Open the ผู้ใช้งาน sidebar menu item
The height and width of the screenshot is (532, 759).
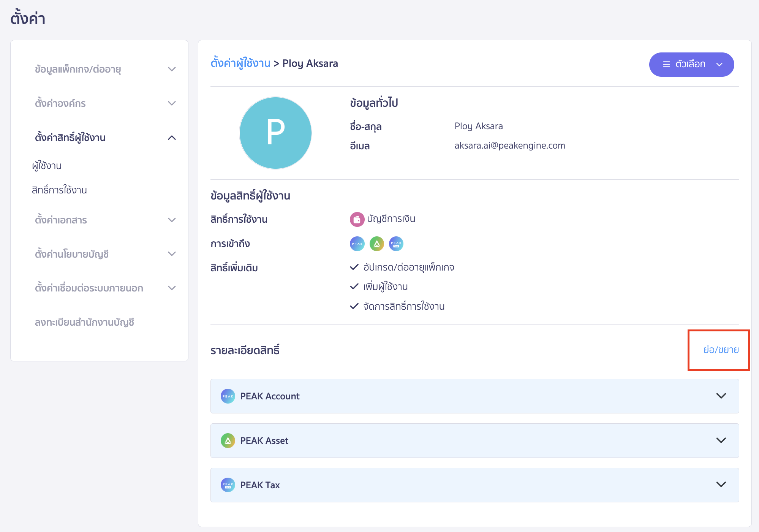pyautogui.click(x=46, y=165)
